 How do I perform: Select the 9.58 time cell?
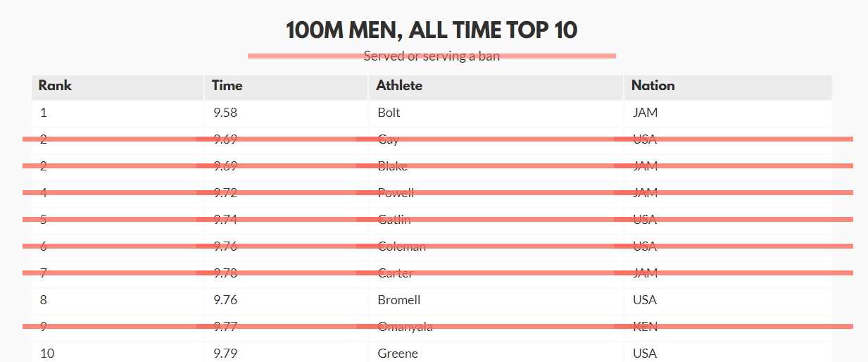point(225,113)
